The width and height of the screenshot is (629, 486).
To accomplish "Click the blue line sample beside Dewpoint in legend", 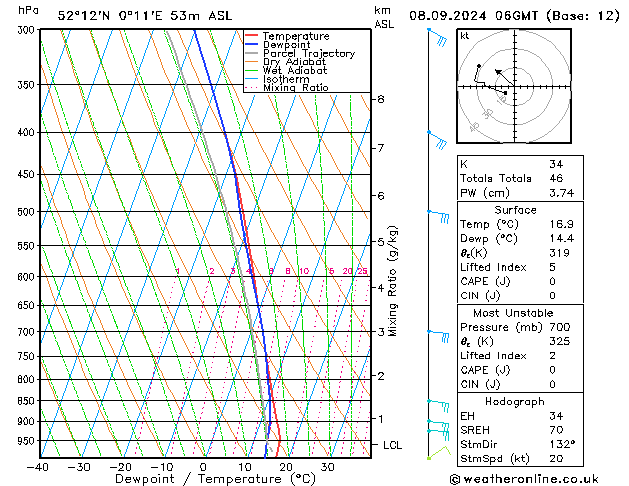I will tap(252, 44).
